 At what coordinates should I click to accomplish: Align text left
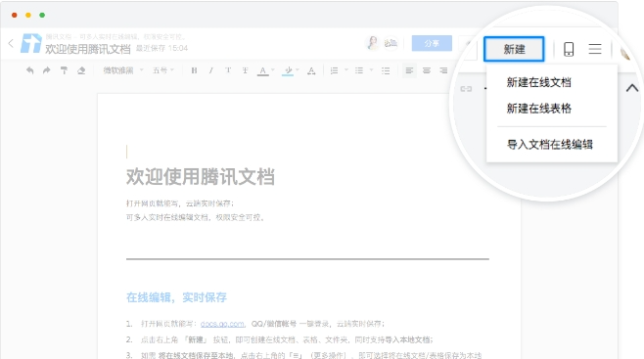point(409,70)
